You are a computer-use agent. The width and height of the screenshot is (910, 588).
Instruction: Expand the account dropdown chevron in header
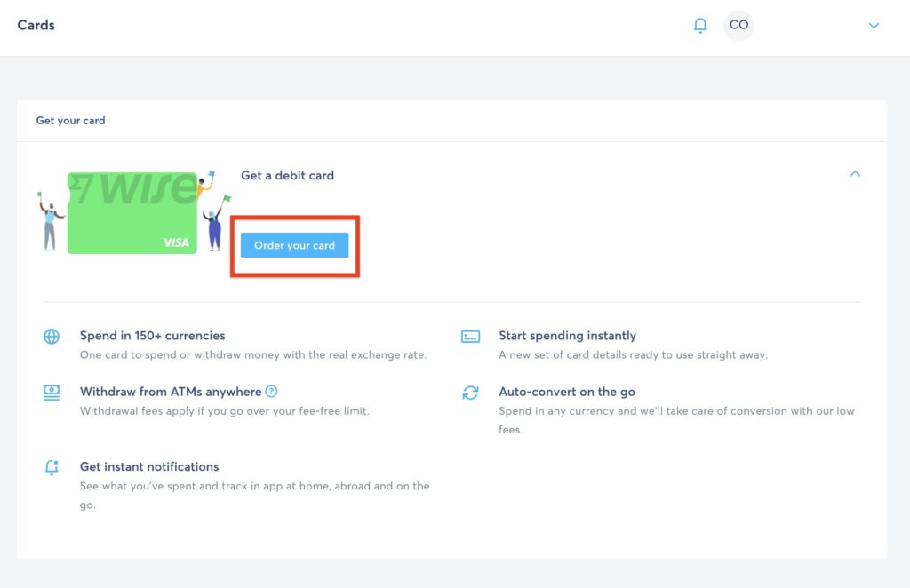(874, 26)
